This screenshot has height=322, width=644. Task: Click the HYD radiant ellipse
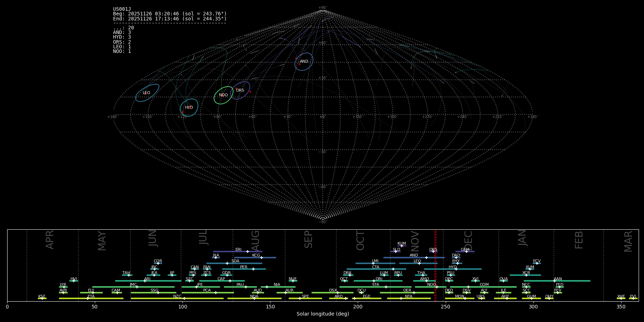189,107
